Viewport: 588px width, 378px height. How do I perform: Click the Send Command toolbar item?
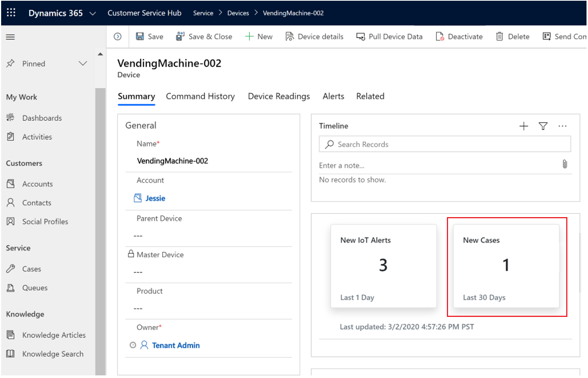[564, 36]
